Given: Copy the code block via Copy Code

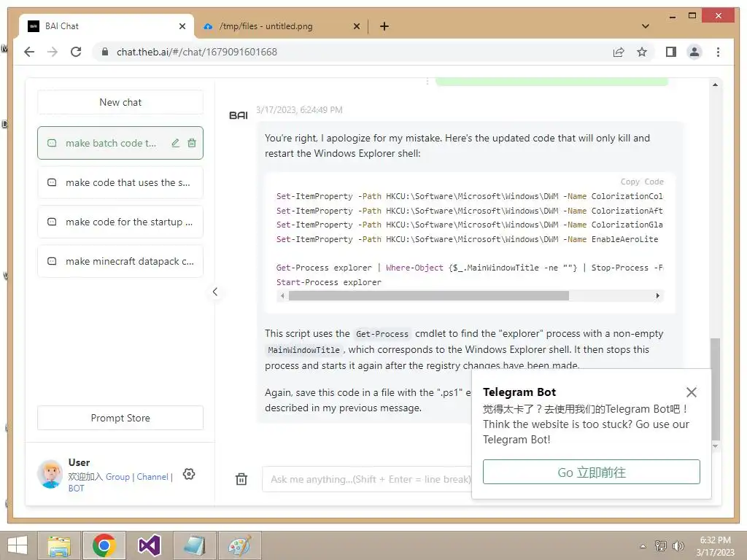Looking at the screenshot, I should pyautogui.click(x=642, y=182).
